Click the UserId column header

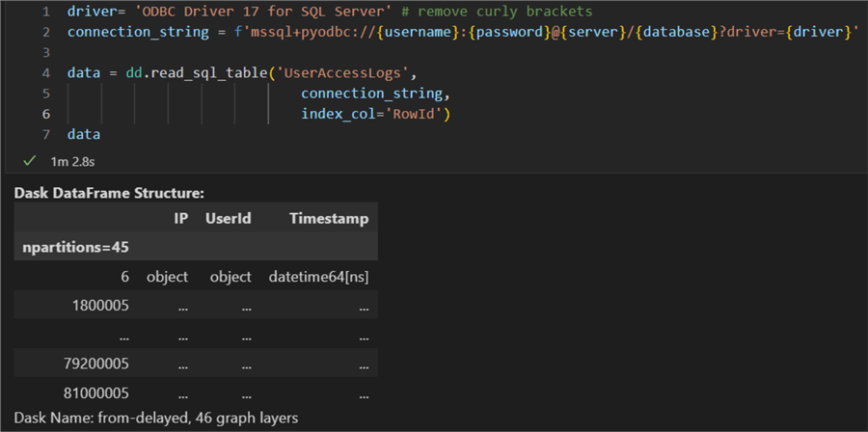pos(228,219)
